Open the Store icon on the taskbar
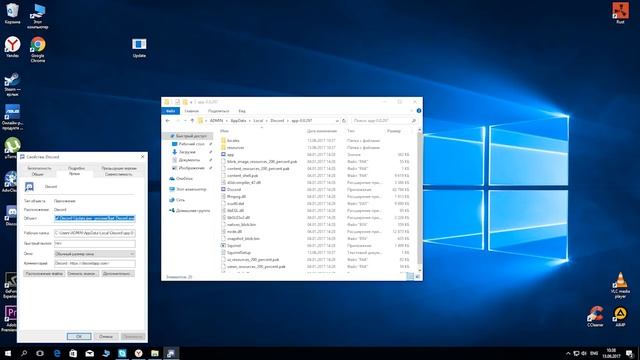 click(73, 353)
